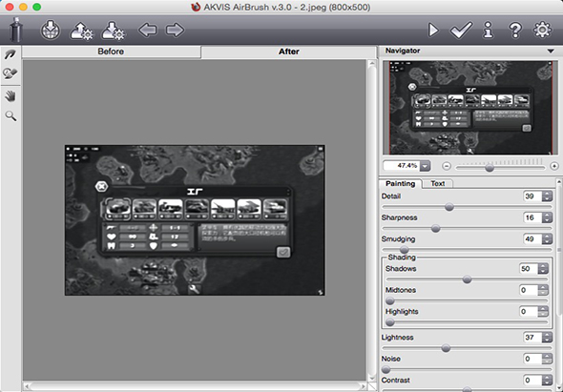The width and height of the screenshot is (563, 392).
Task: Collapse the Navigator panel triangle
Action: tap(551, 51)
